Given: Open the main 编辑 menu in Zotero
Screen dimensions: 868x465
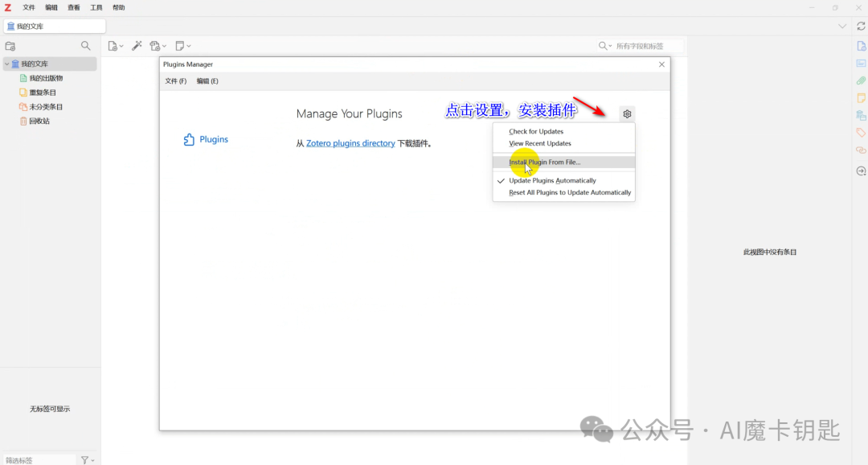Looking at the screenshot, I should tap(51, 8).
